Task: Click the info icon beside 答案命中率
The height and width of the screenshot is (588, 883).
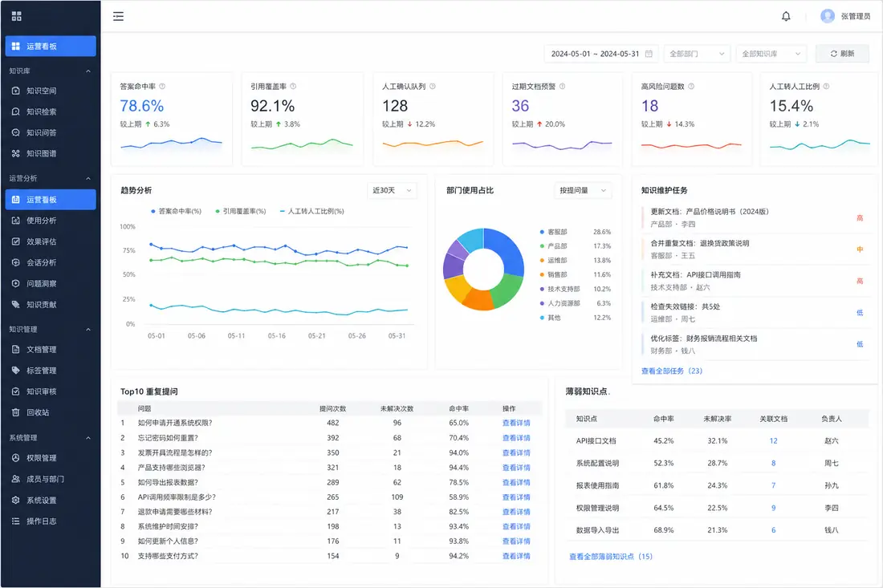Action: point(162,86)
